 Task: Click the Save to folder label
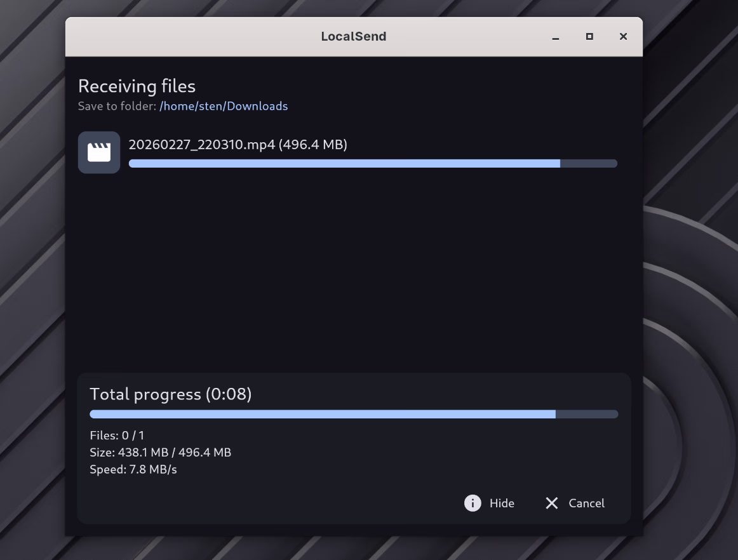117,106
